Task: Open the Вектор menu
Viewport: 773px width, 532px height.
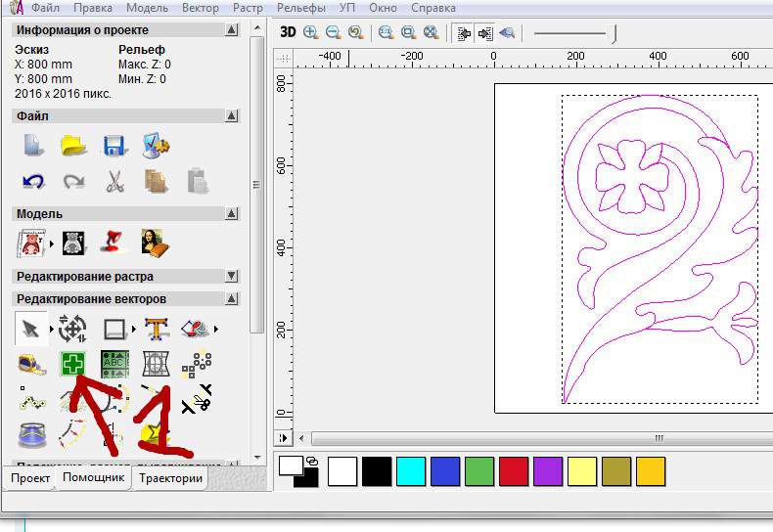Action: point(201,8)
